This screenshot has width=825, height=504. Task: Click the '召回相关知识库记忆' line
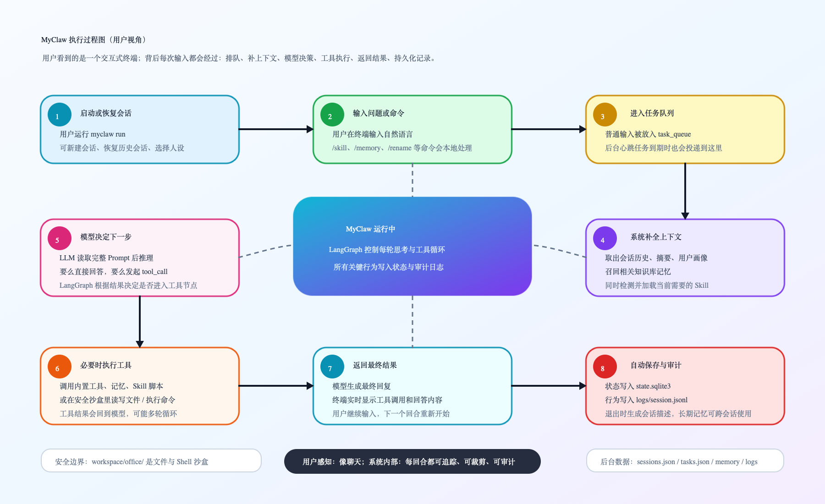[x=638, y=272]
